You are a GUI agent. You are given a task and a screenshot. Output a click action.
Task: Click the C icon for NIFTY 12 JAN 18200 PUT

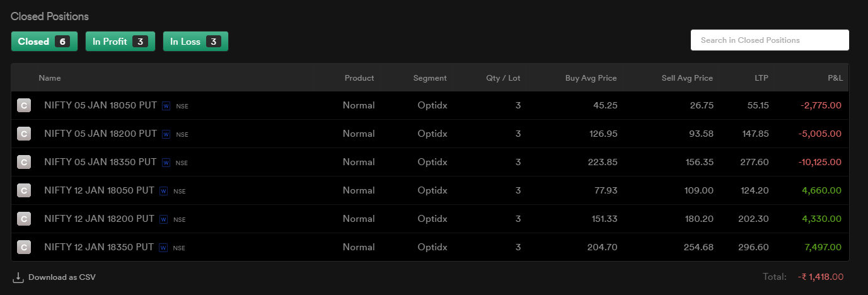click(24, 219)
